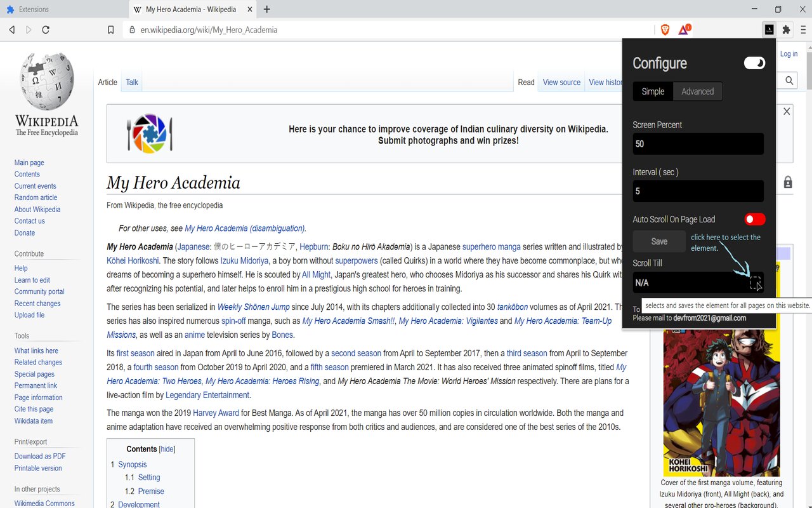Click the Wiki Loves Food banner logo

point(149,133)
